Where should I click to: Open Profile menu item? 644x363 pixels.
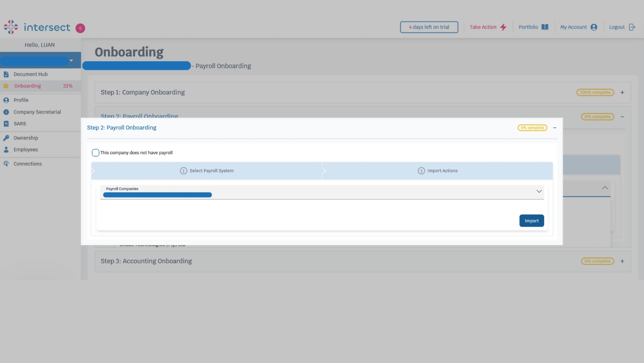click(x=21, y=100)
